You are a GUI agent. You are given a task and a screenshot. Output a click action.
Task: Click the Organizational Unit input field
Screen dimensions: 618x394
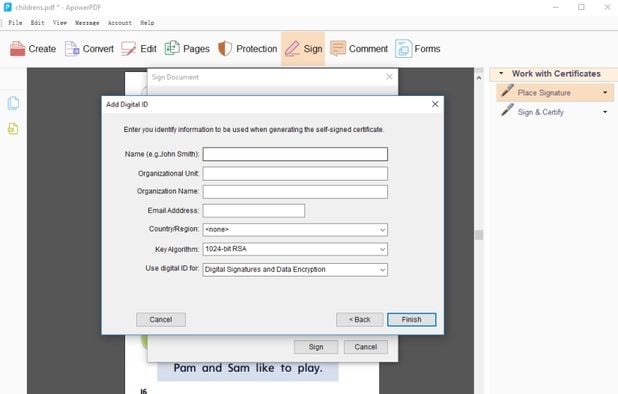[x=295, y=173]
